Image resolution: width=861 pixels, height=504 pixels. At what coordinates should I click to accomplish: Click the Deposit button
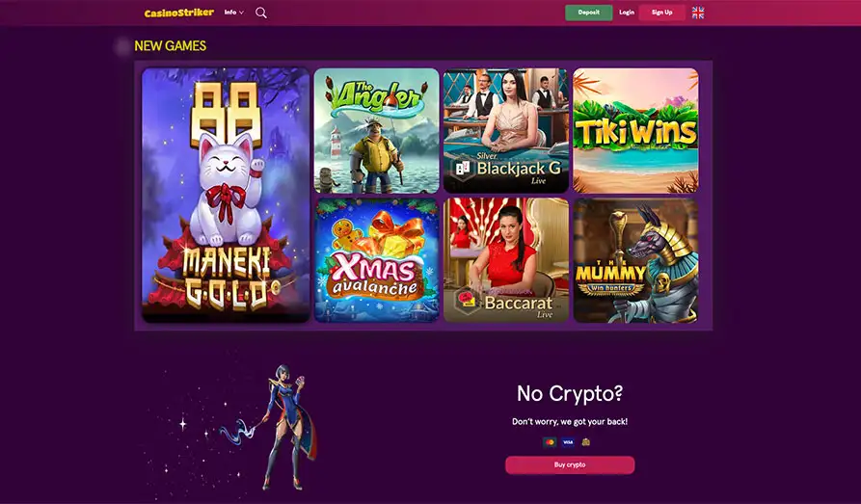(x=589, y=13)
